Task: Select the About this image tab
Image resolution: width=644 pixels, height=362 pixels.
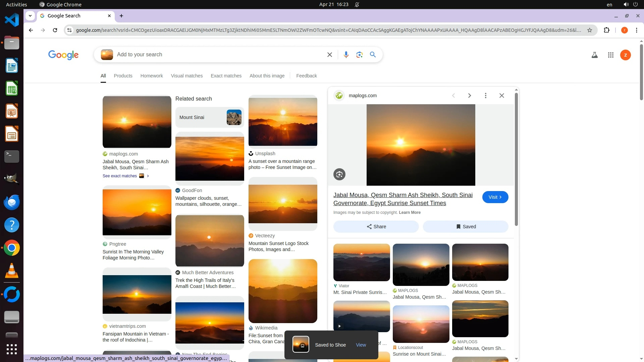Action: pos(267,76)
